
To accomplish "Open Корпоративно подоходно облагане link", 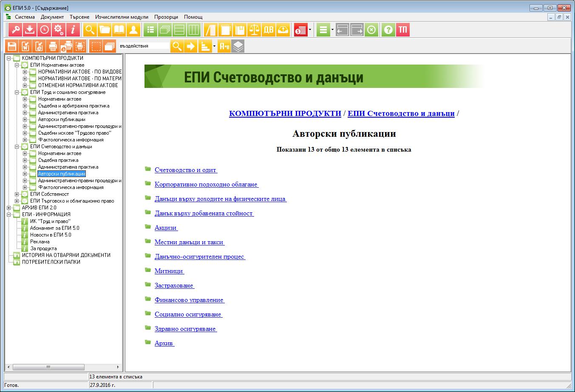I will (207, 184).
